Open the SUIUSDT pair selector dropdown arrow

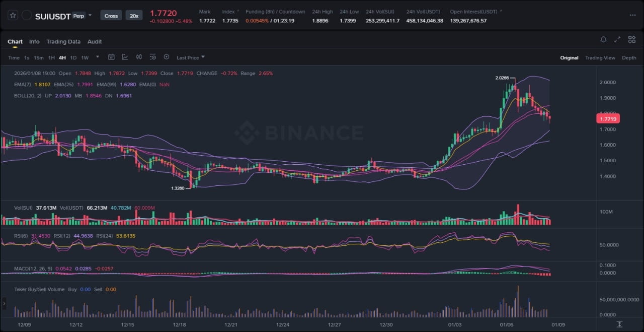coord(90,16)
